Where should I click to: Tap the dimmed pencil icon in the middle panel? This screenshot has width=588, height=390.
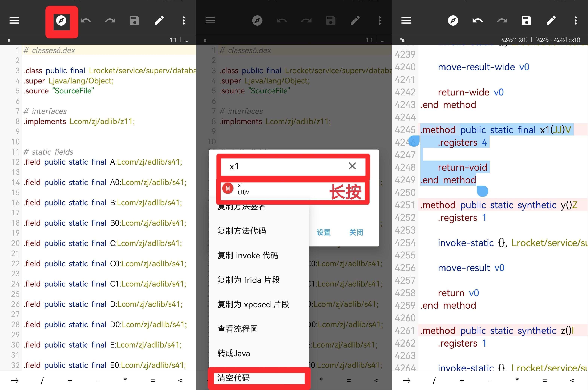355,20
